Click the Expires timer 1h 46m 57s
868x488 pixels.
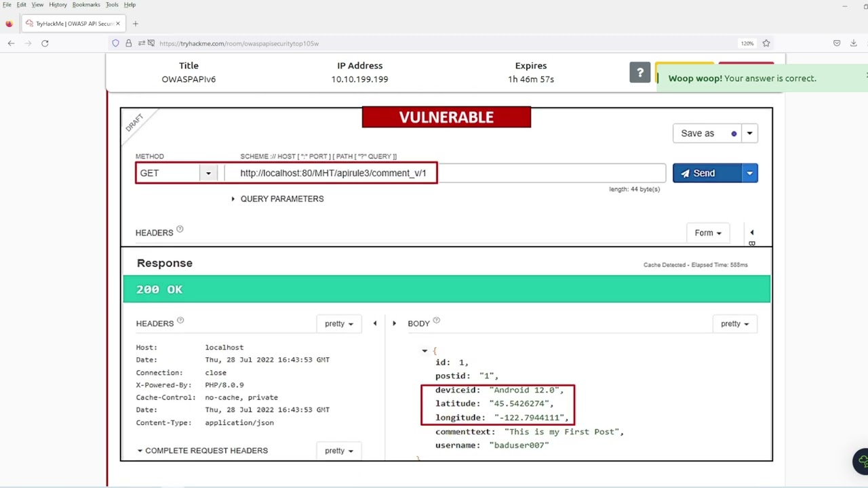click(531, 79)
